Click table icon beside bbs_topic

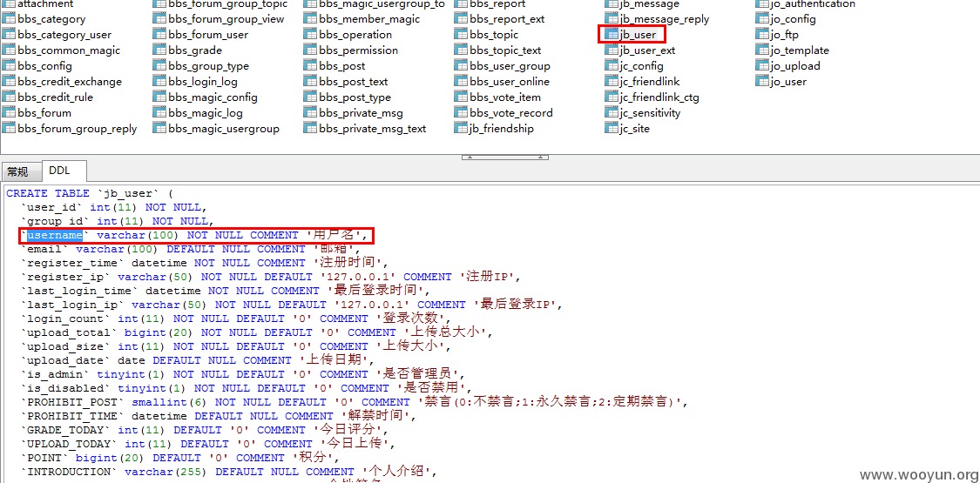[461, 35]
